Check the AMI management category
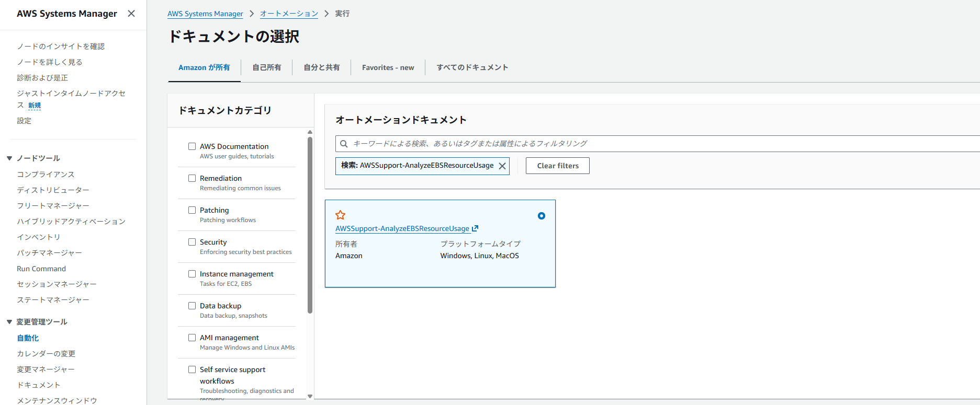980x405 pixels. tap(192, 338)
